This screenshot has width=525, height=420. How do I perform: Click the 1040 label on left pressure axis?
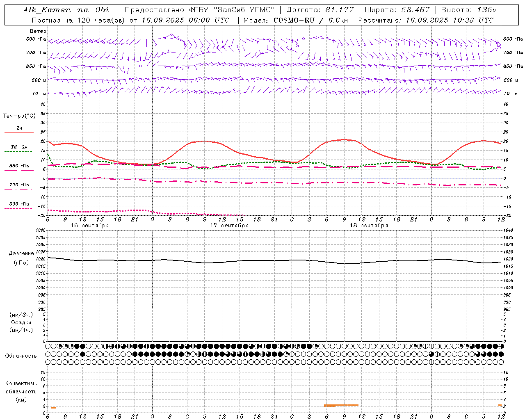[40, 231]
